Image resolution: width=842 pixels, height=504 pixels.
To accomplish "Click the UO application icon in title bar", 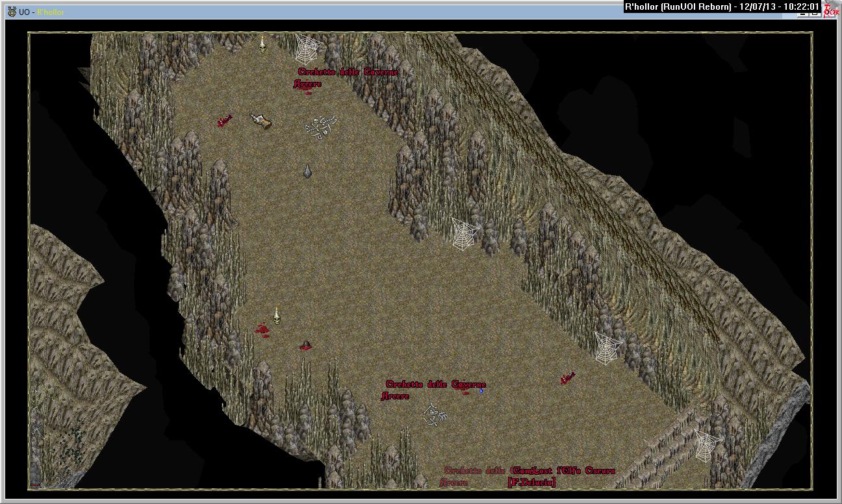I will point(12,12).
